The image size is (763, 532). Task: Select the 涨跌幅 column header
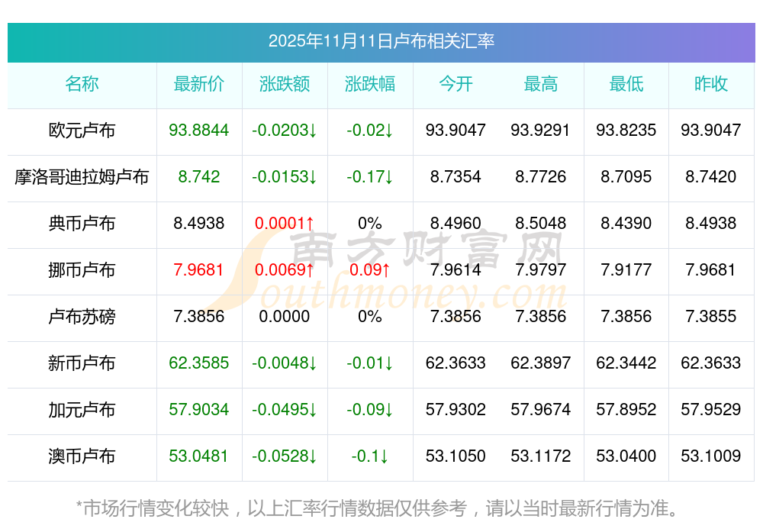tap(370, 84)
